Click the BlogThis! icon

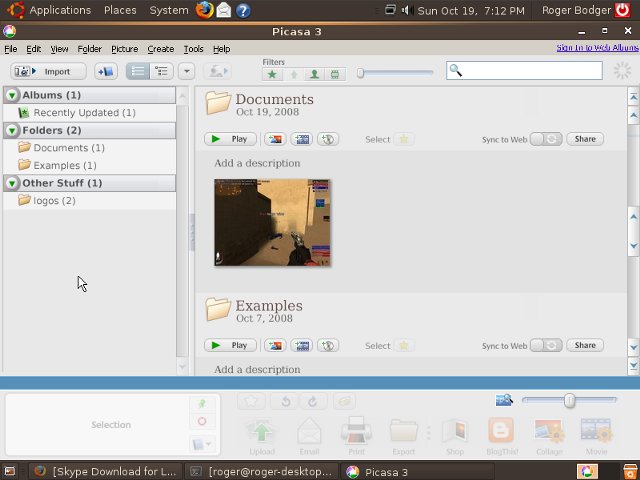(502, 438)
